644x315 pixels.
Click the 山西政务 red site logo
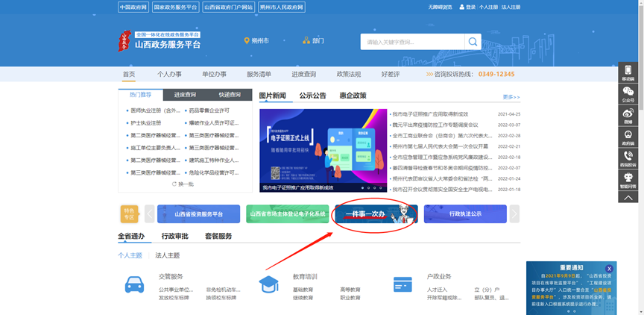coord(124,41)
